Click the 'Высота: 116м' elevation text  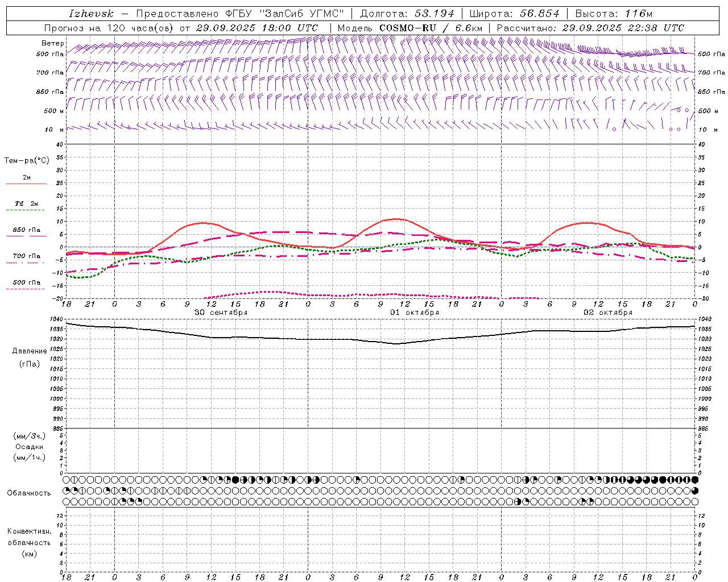coord(614,14)
